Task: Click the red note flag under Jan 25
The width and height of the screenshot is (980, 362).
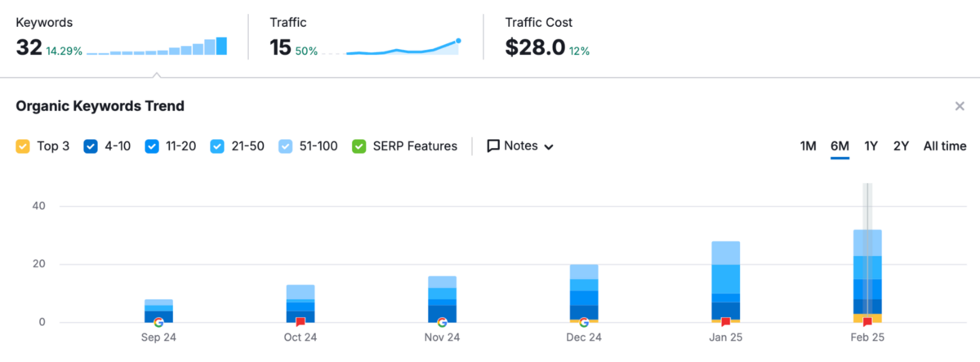Action: pos(725,322)
